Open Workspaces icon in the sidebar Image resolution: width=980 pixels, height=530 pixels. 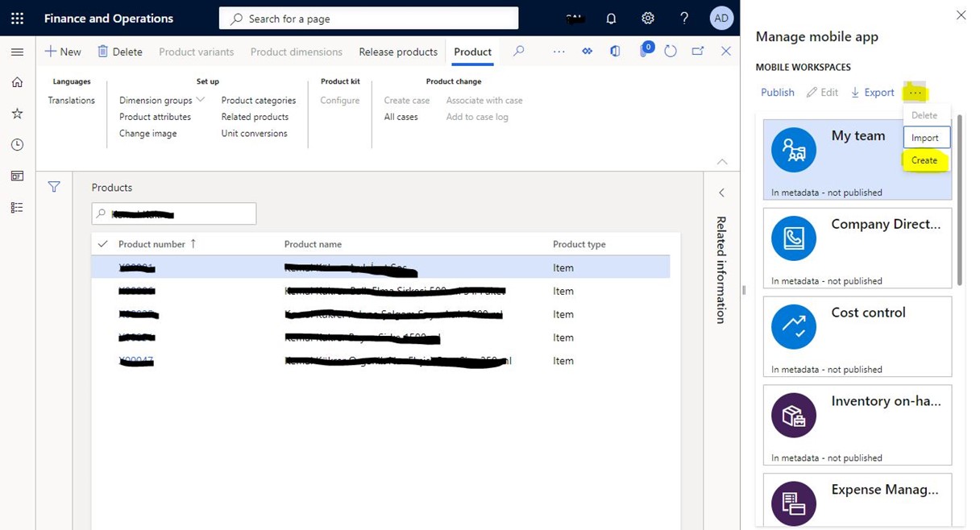pos(18,176)
